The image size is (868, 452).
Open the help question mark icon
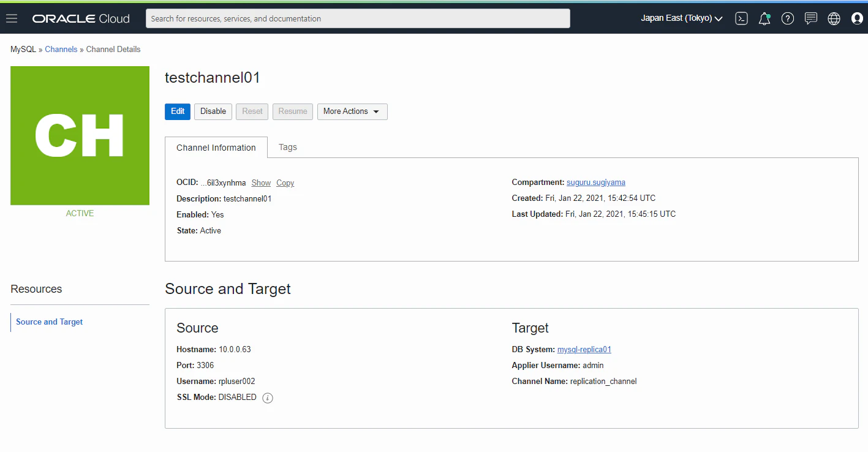[788, 18]
